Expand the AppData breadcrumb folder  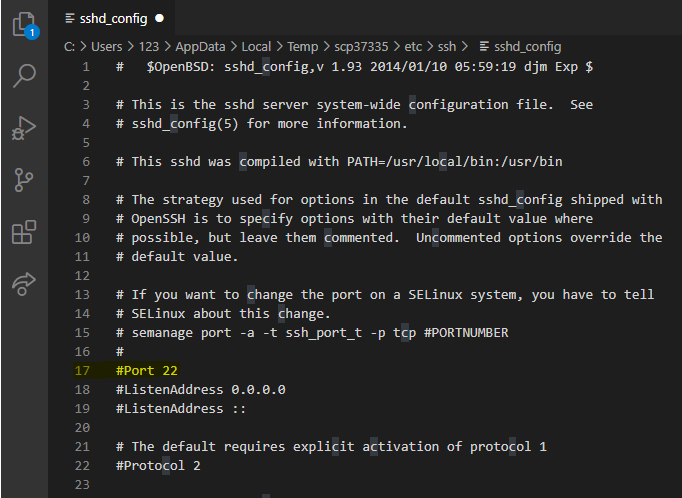200,47
